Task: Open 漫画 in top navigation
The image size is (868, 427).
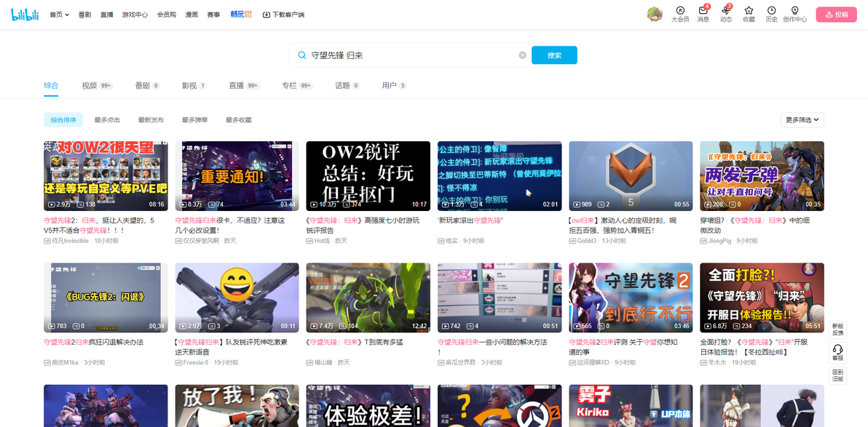Action: [192, 15]
